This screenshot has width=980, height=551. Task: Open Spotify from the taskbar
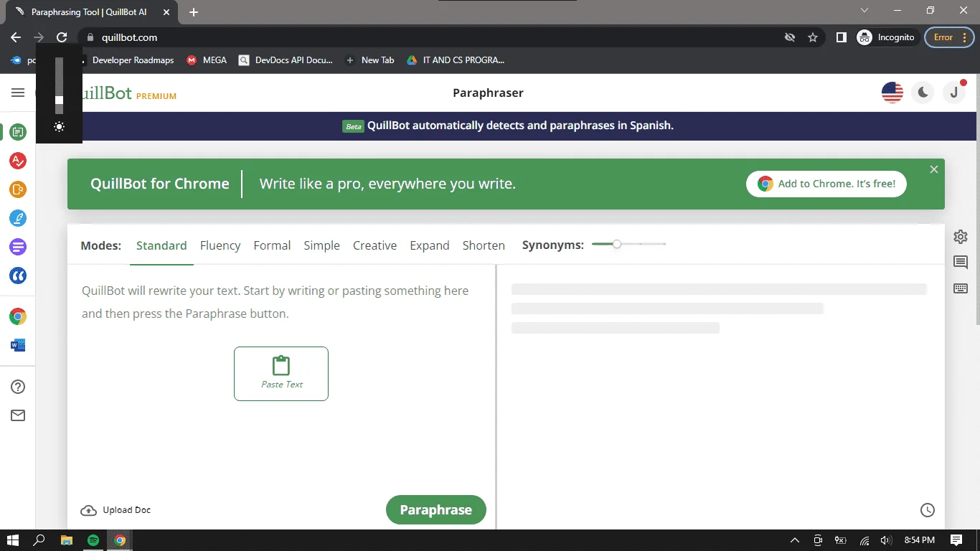coord(93,540)
